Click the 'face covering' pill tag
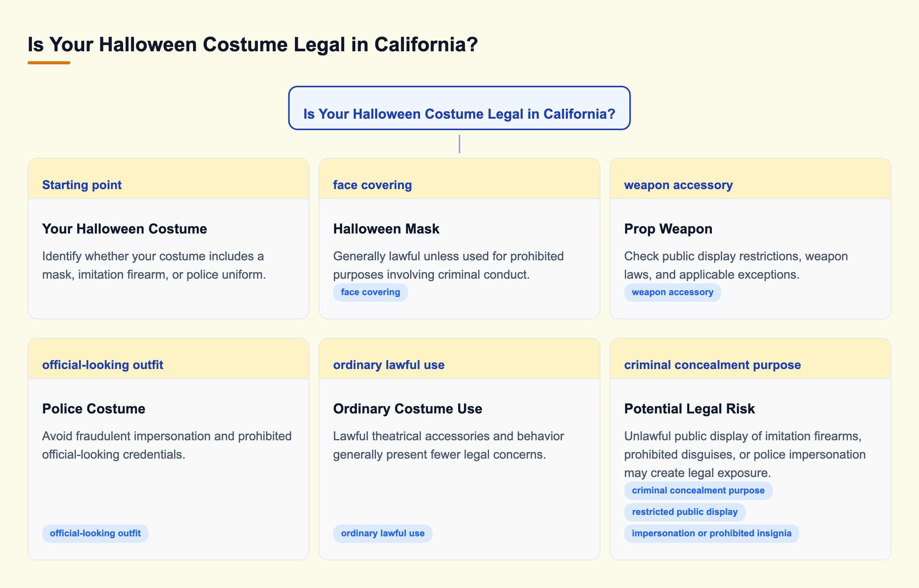 tap(370, 292)
